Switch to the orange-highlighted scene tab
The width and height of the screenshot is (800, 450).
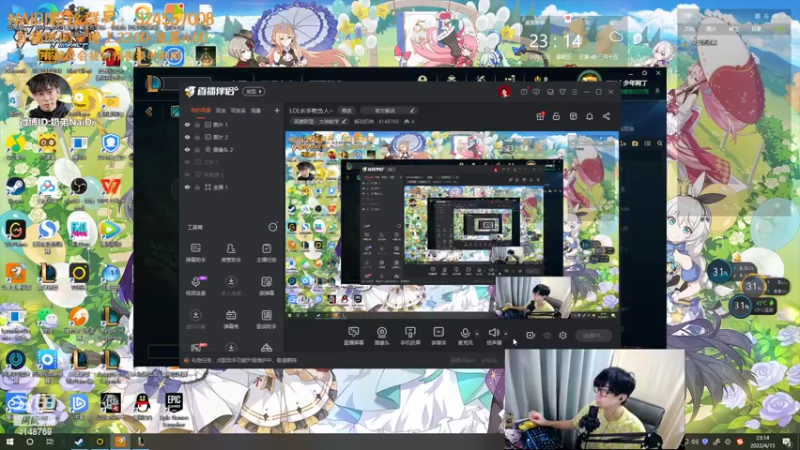(201, 110)
